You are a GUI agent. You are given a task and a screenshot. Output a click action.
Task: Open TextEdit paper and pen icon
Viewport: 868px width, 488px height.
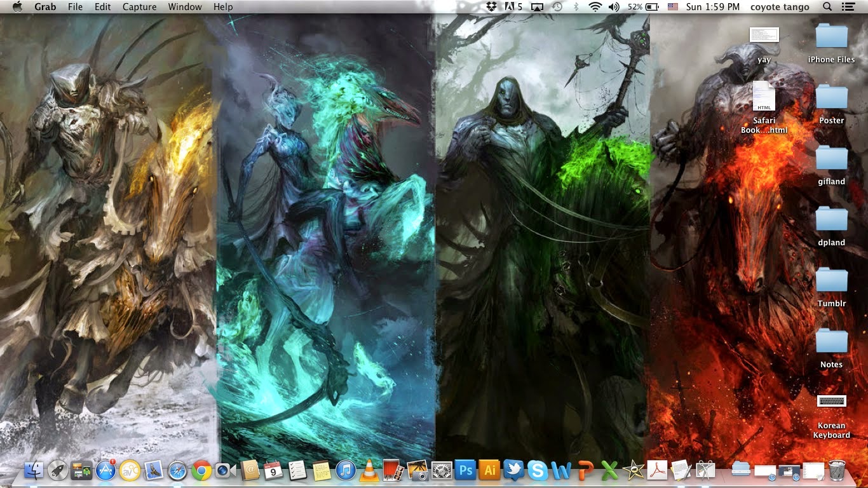681,470
